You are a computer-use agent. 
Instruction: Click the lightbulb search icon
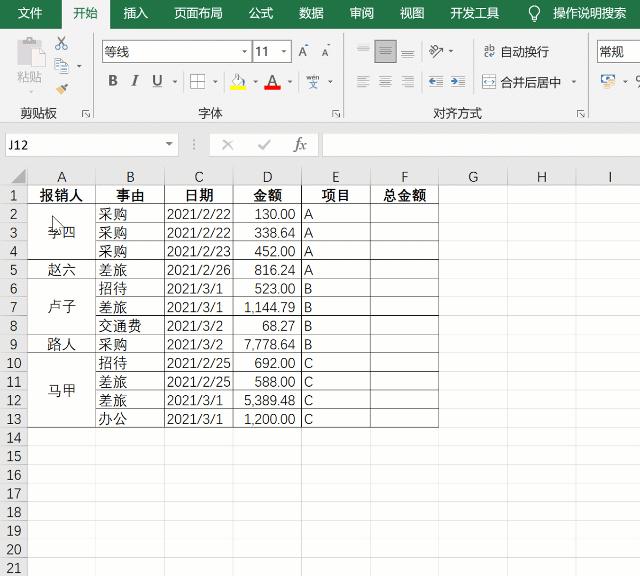coord(534,13)
